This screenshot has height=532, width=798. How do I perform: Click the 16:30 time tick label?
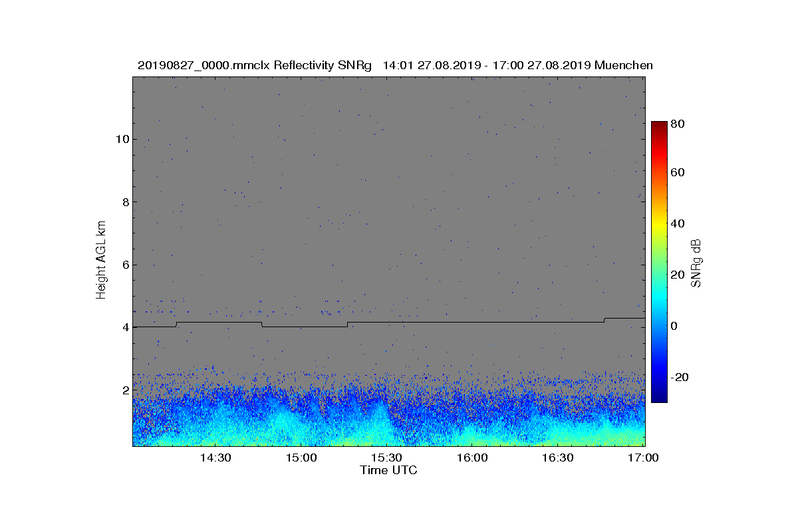[558, 458]
